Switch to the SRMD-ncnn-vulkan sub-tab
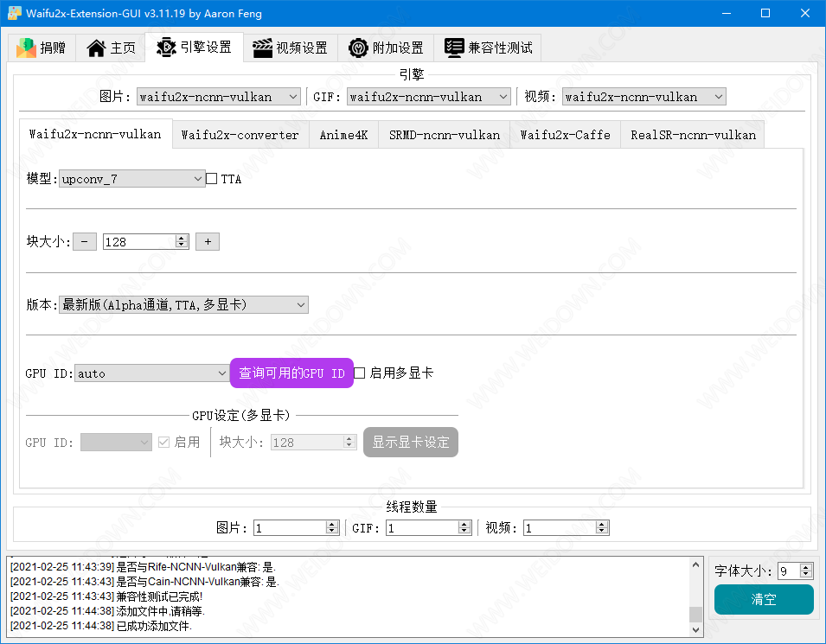This screenshot has height=644, width=826. [x=444, y=136]
